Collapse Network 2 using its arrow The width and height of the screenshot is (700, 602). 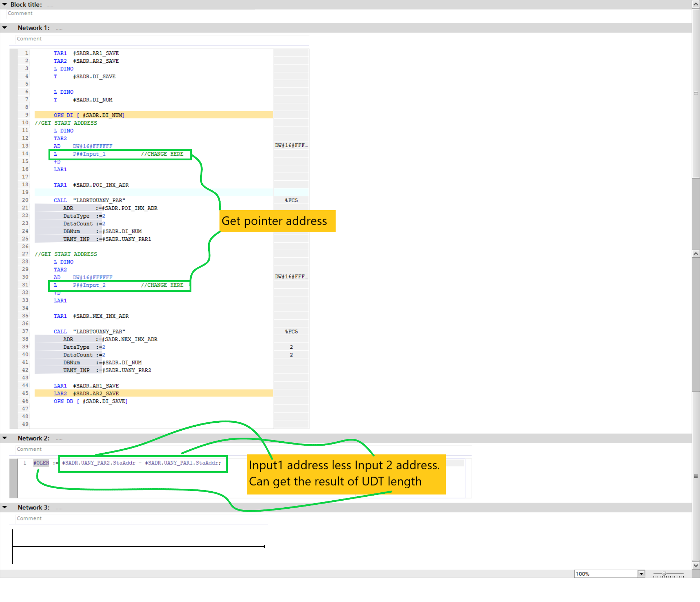point(4,438)
